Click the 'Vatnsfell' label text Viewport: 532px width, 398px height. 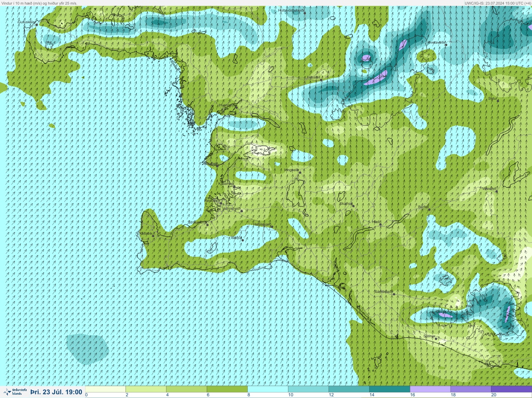tap(489, 189)
